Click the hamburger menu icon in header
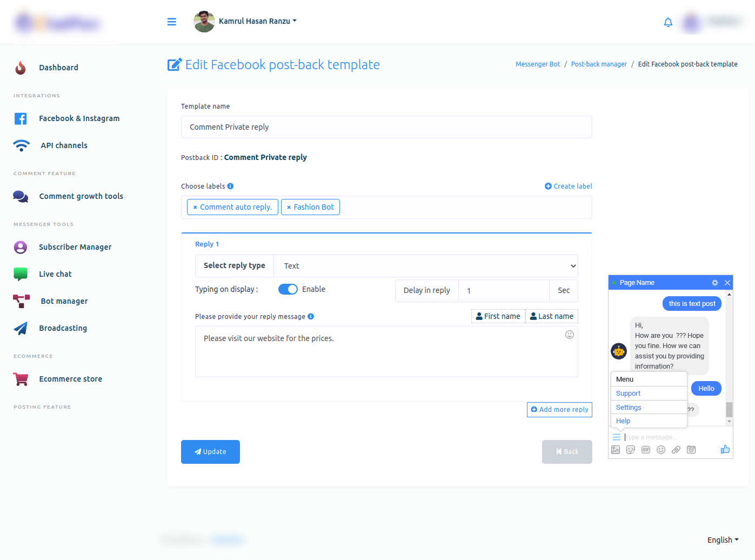The image size is (755, 560). pos(172,22)
